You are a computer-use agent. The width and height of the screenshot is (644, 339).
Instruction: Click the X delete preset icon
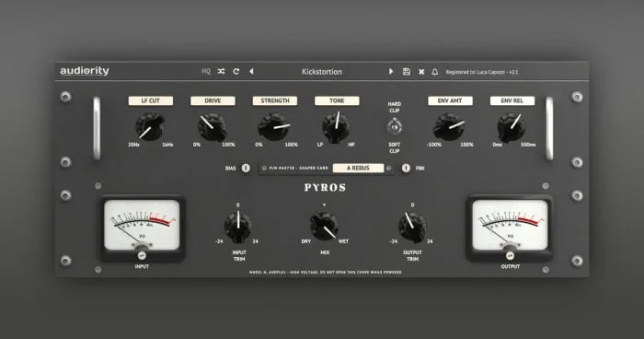(421, 72)
